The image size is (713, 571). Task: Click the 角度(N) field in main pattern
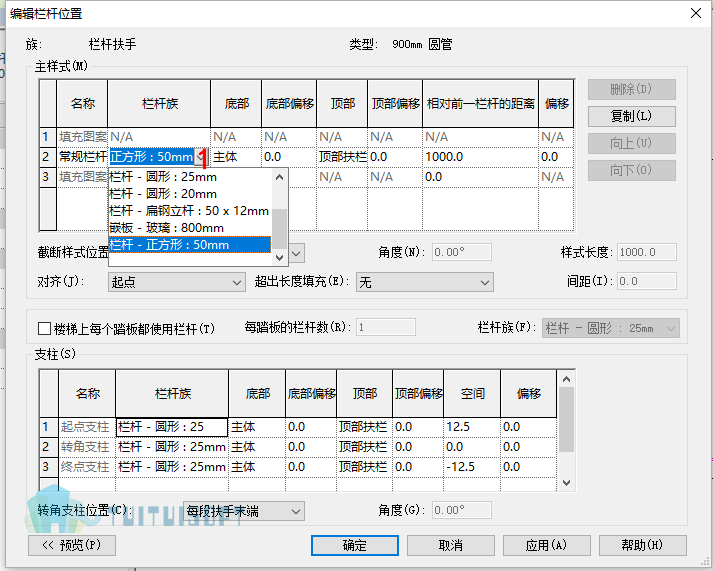462,252
